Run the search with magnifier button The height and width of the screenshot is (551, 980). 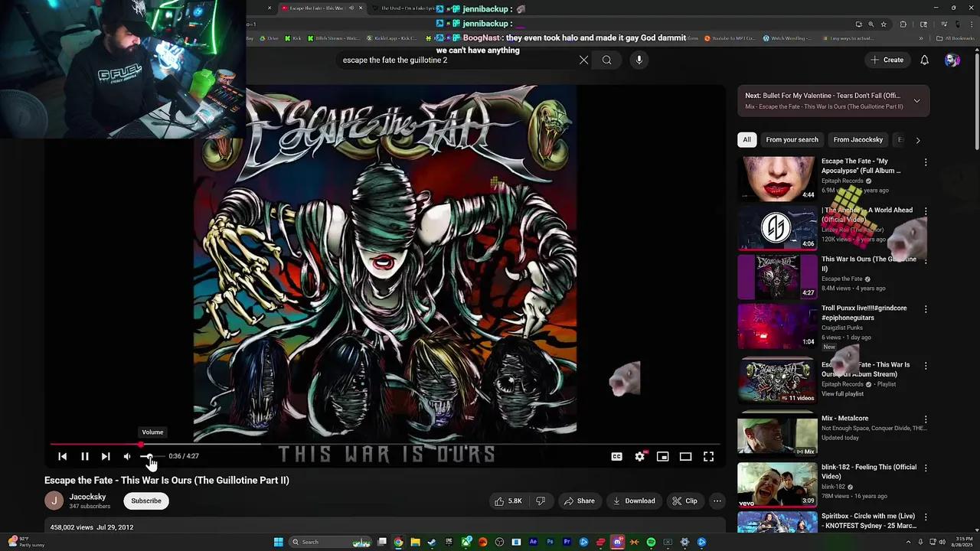click(606, 60)
